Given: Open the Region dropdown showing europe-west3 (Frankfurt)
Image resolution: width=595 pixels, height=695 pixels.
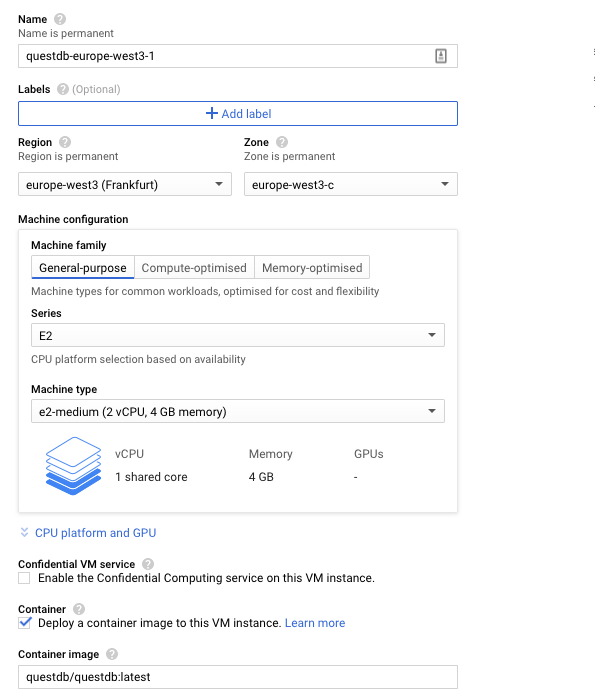Looking at the screenshot, I should 125,184.
